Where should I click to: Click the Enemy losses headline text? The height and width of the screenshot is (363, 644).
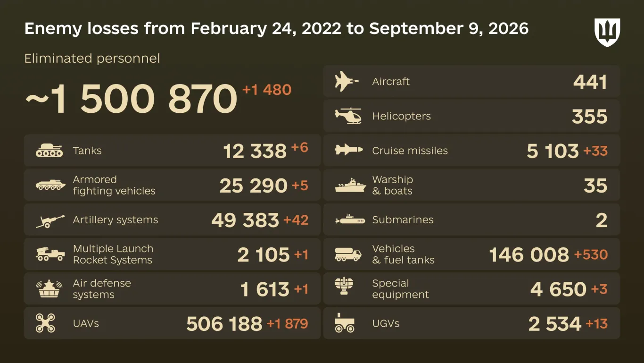coord(276,29)
